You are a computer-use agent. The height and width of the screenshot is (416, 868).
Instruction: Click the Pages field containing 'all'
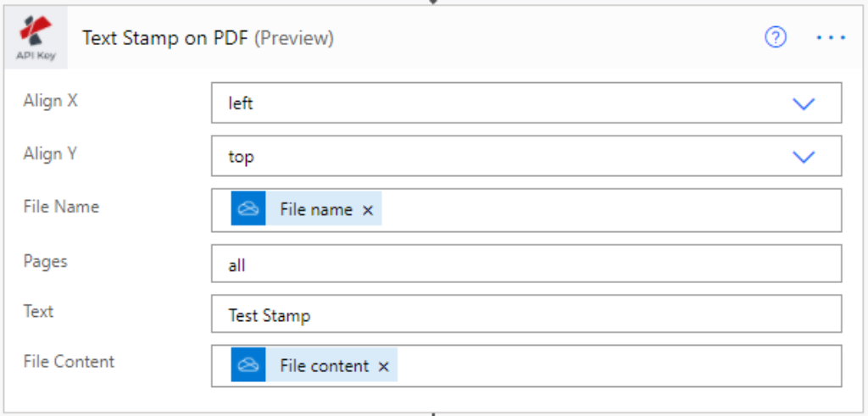point(526,265)
